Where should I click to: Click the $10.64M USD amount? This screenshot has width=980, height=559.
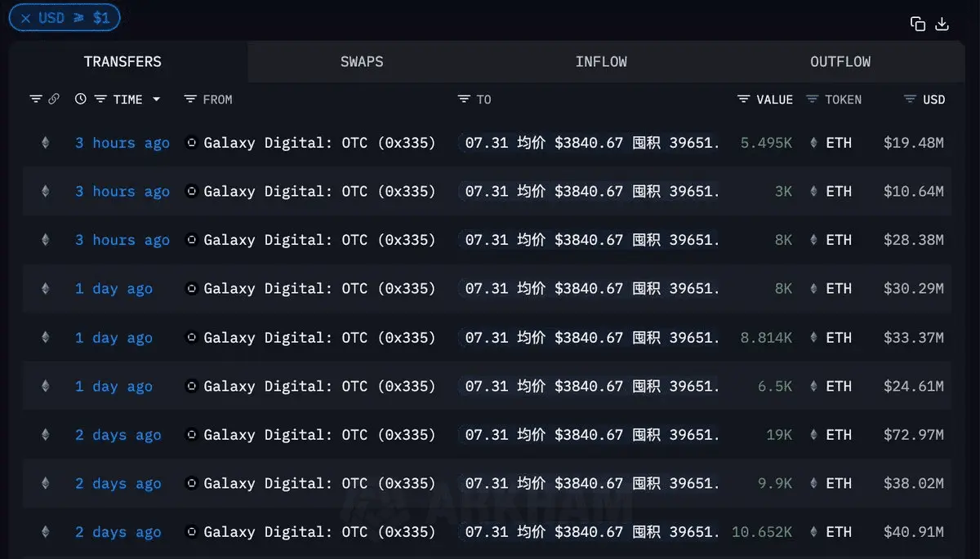pyautogui.click(x=914, y=191)
